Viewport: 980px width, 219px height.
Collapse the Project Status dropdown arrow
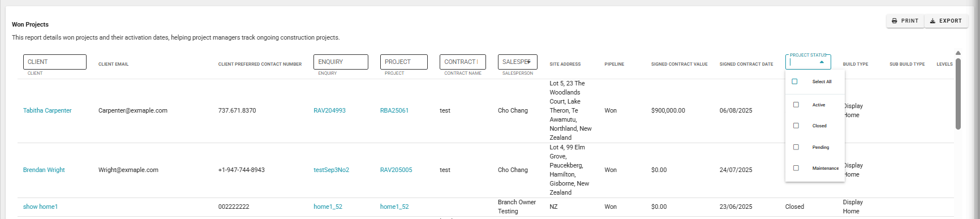tap(822, 62)
